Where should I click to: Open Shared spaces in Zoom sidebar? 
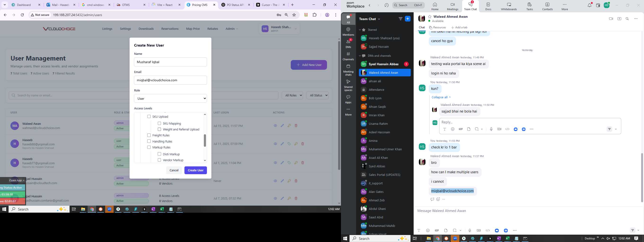tap(348, 85)
